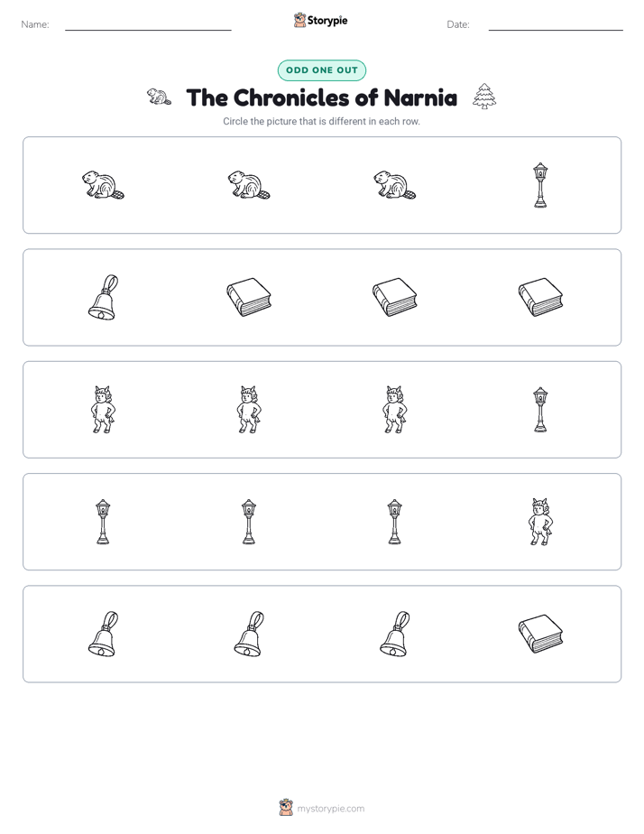Select the book in the last row
644x834 pixels.
click(x=540, y=634)
